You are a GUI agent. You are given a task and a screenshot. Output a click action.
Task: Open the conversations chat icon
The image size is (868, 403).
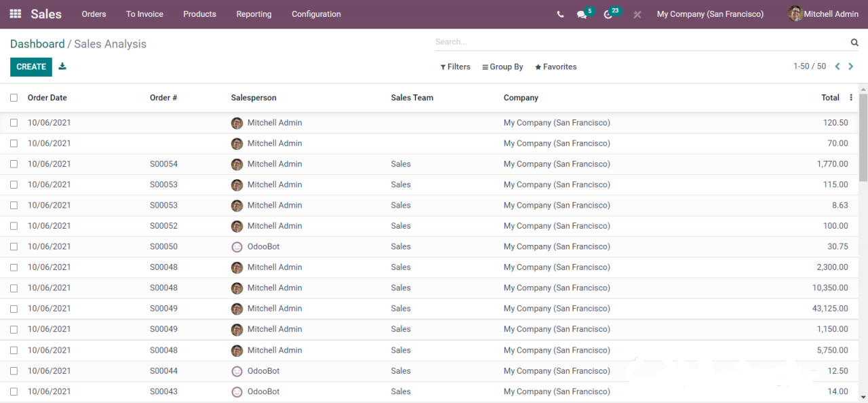pyautogui.click(x=582, y=14)
